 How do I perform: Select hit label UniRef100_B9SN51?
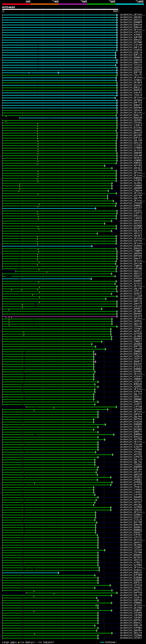coord(131,372)
